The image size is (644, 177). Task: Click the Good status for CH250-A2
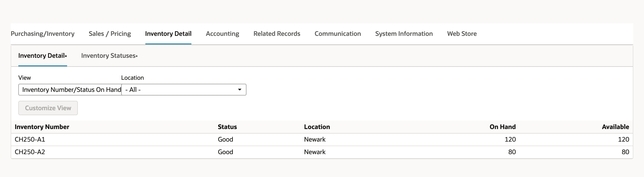click(225, 152)
